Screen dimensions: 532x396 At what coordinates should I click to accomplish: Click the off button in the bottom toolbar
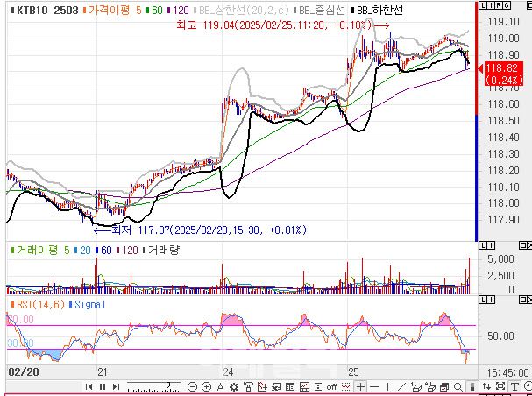tap(332, 386)
